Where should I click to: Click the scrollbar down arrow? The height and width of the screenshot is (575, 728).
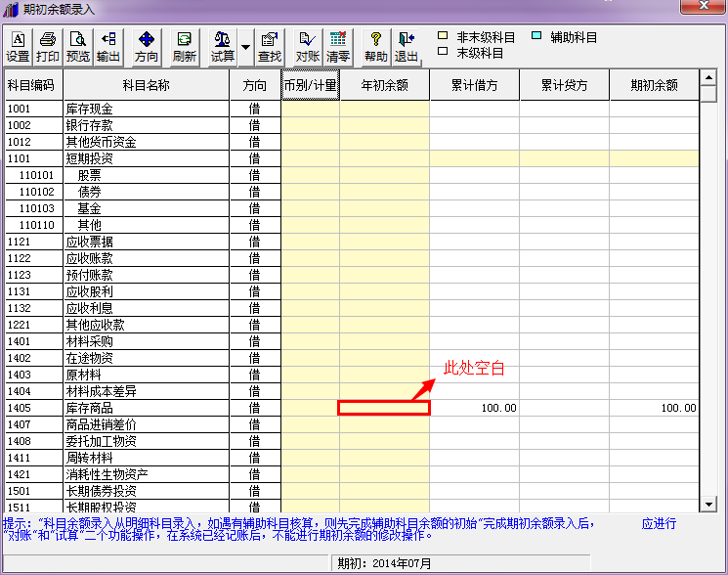point(708,504)
